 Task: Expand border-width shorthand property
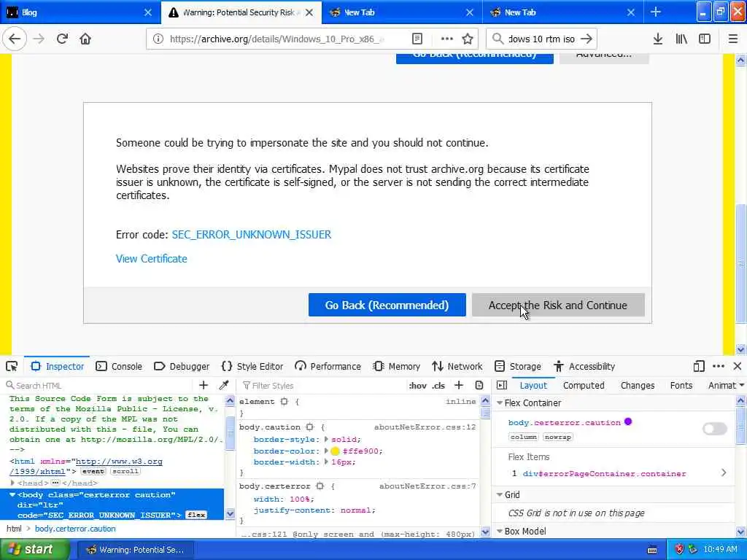(x=326, y=462)
